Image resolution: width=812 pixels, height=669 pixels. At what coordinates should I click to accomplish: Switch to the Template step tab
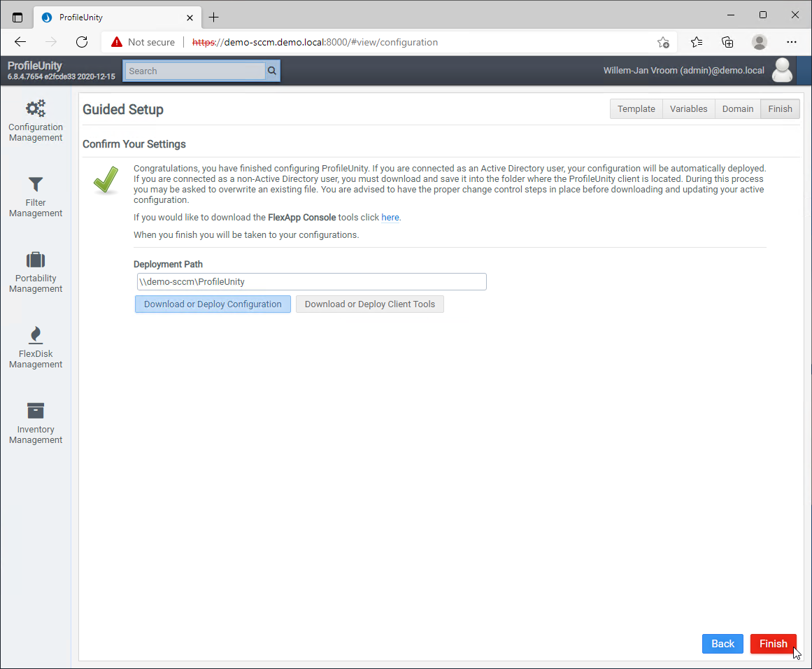(636, 109)
